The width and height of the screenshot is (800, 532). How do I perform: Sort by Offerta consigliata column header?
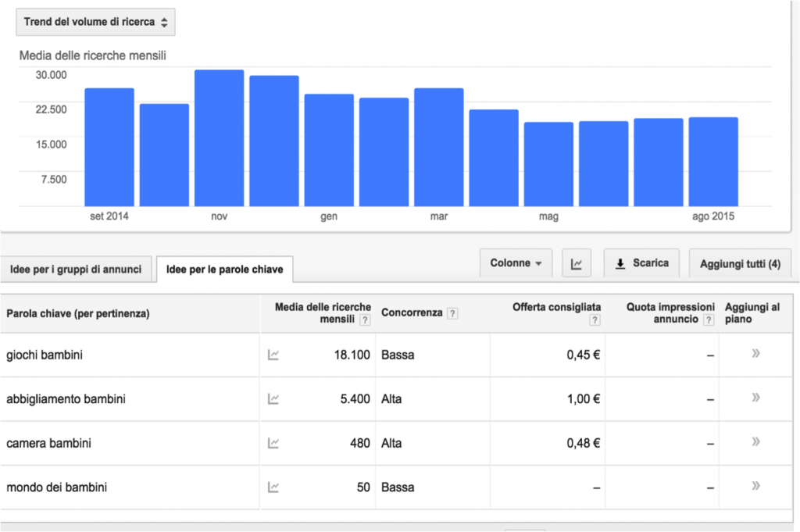556,307
